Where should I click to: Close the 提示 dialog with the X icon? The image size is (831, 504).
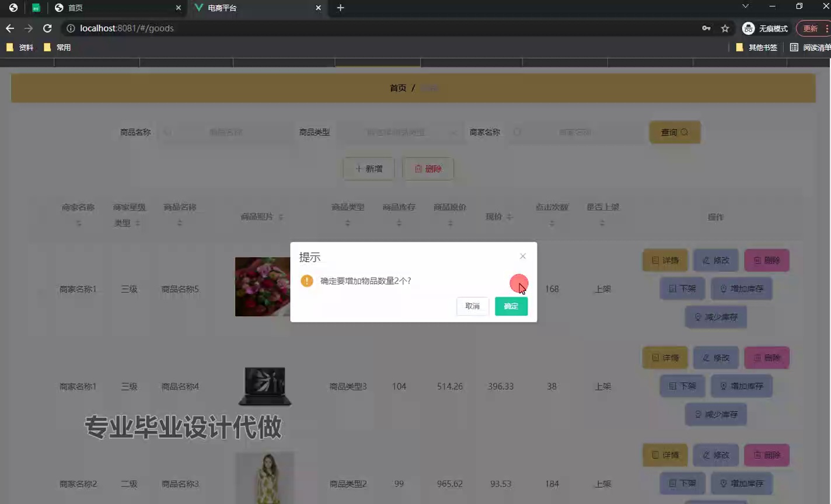[x=523, y=256]
